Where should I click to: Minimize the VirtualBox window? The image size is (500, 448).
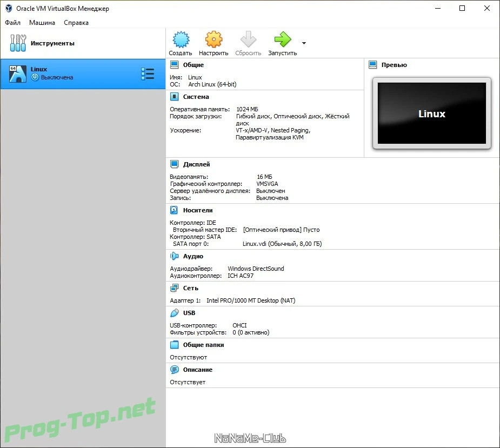pyautogui.click(x=438, y=8)
